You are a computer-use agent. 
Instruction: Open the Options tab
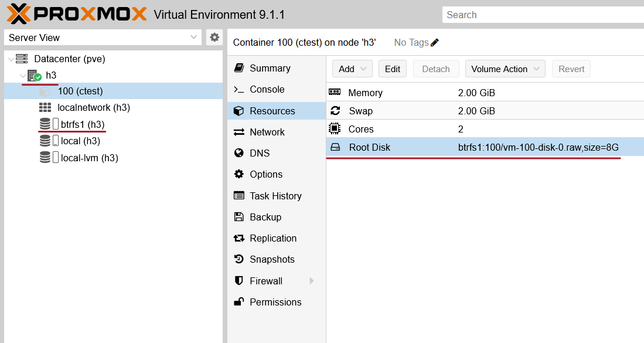(x=277, y=174)
